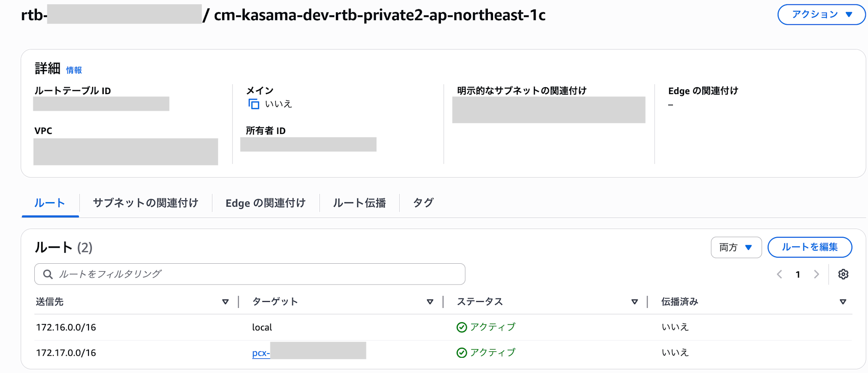Click the ルートテーブル ID label
868x373 pixels.
click(x=73, y=91)
